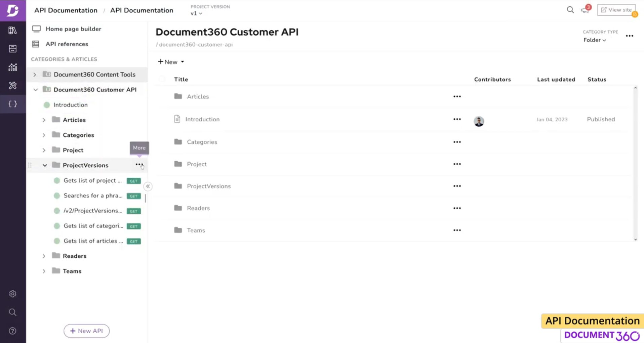The width and height of the screenshot is (644, 343).
Task: Open the Documentation library sidebar icon
Action: click(x=13, y=31)
